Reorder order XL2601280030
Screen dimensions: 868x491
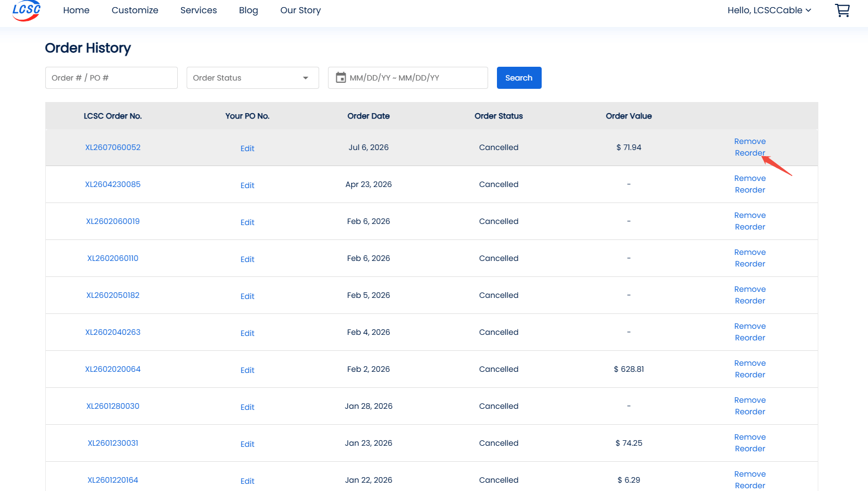(x=750, y=412)
